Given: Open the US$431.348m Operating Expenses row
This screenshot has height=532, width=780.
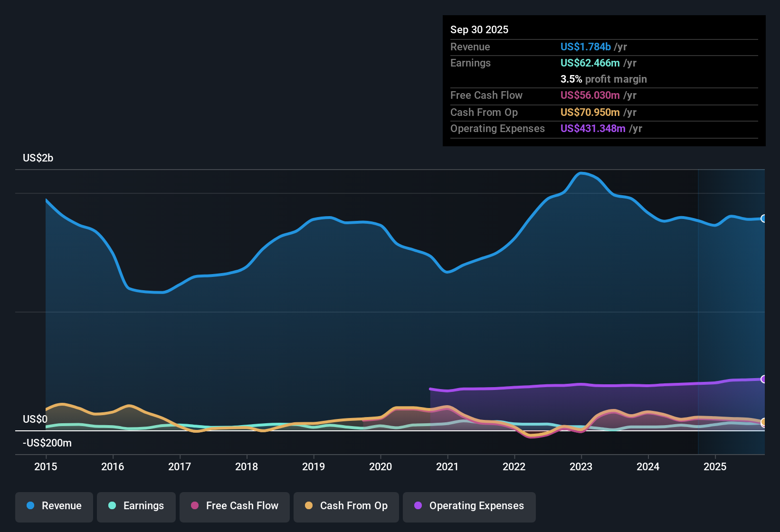Looking at the screenshot, I should pyautogui.click(x=593, y=129).
